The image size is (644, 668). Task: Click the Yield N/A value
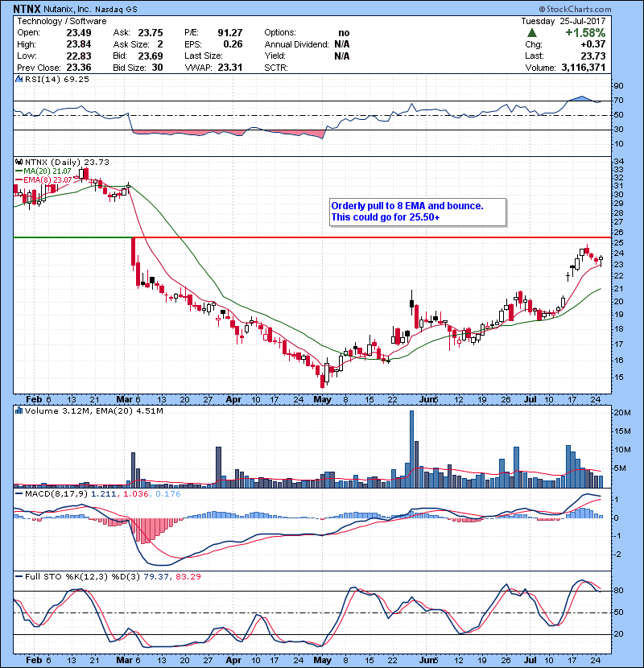[342, 56]
